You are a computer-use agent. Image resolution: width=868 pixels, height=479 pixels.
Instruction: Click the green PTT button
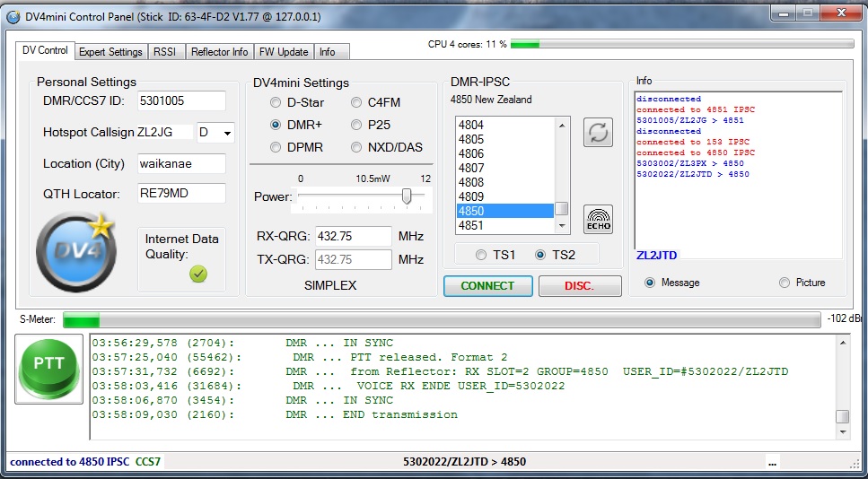point(48,369)
